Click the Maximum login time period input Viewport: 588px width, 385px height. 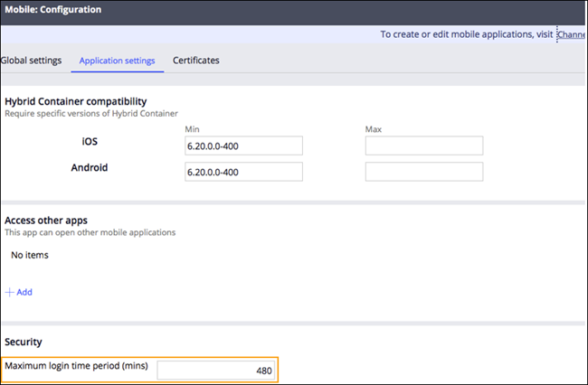click(216, 370)
